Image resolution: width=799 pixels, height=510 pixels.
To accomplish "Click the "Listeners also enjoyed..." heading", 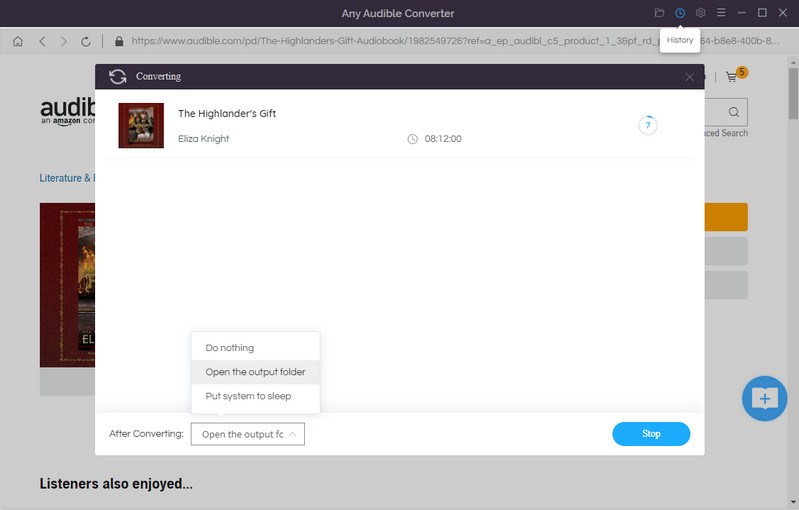I will click(116, 484).
